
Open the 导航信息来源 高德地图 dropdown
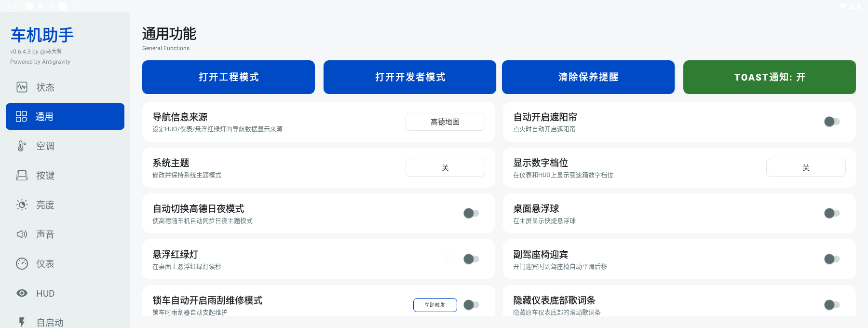445,122
